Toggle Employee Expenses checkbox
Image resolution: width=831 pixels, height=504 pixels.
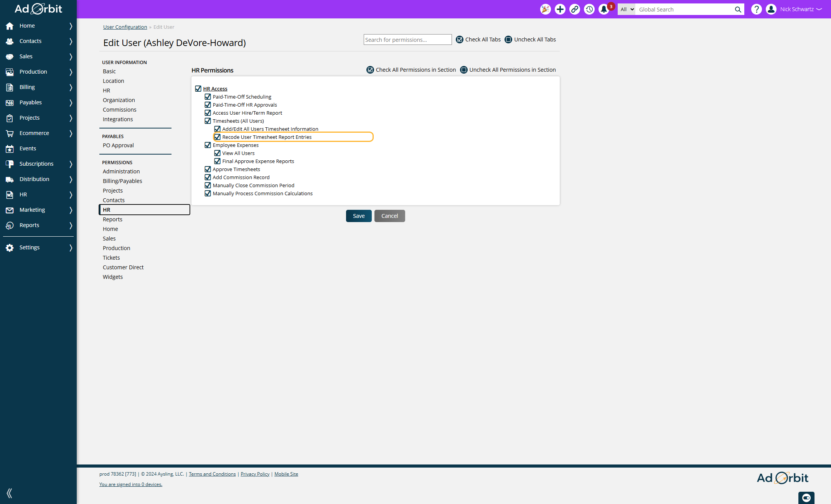tap(208, 145)
